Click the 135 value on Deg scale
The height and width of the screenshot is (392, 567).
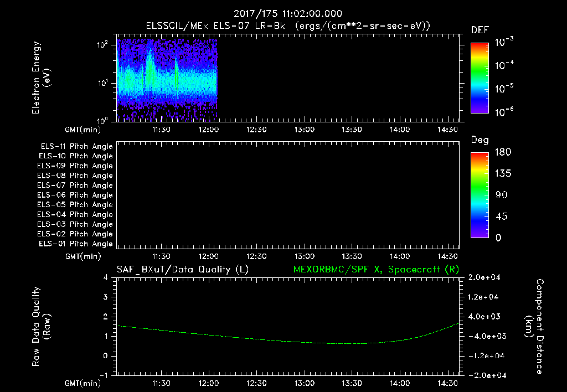tap(503, 173)
